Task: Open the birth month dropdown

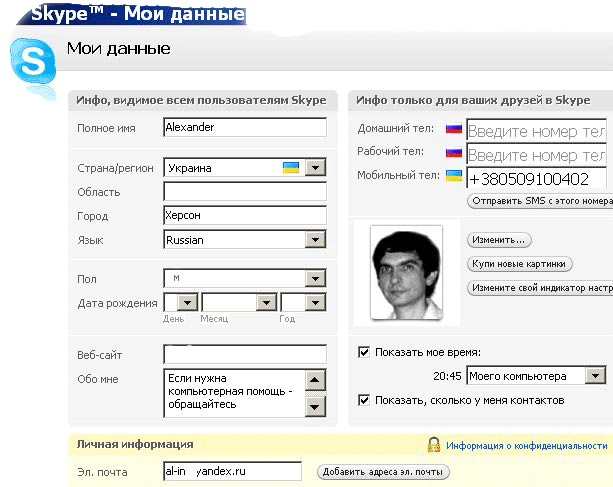Action: pos(266,302)
